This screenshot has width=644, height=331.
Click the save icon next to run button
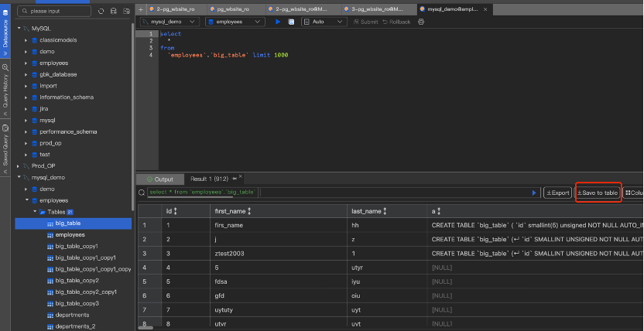pyautogui.click(x=291, y=22)
